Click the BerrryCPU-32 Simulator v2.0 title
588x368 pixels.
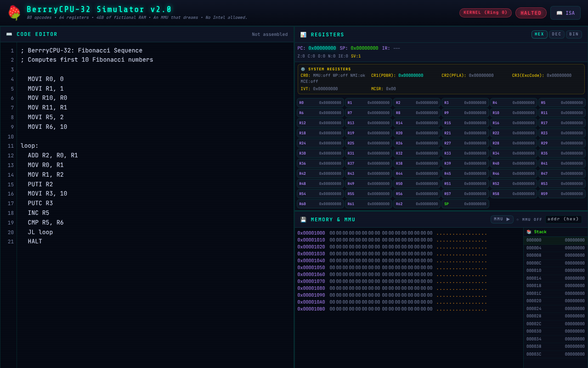[x=99, y=9]
